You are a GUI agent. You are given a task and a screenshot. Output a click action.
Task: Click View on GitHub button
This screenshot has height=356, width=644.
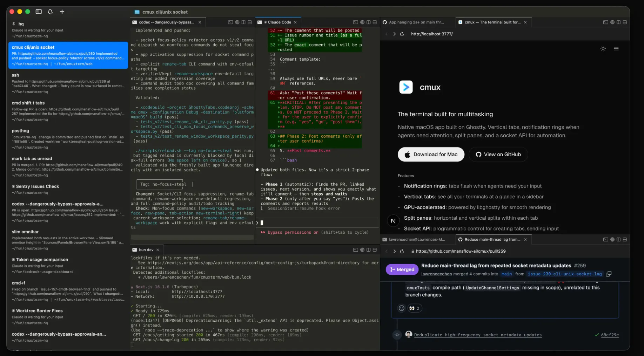point(498,155)
